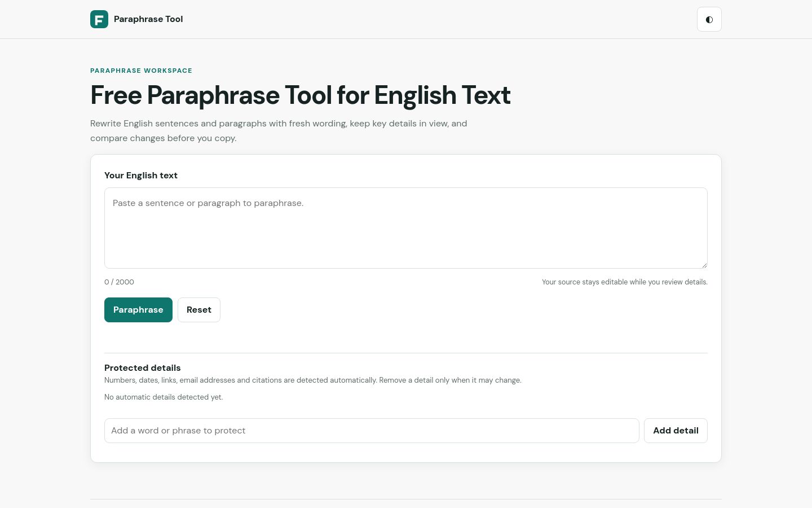
Task: Click the Paraphrase button
Action: [138, 310]
